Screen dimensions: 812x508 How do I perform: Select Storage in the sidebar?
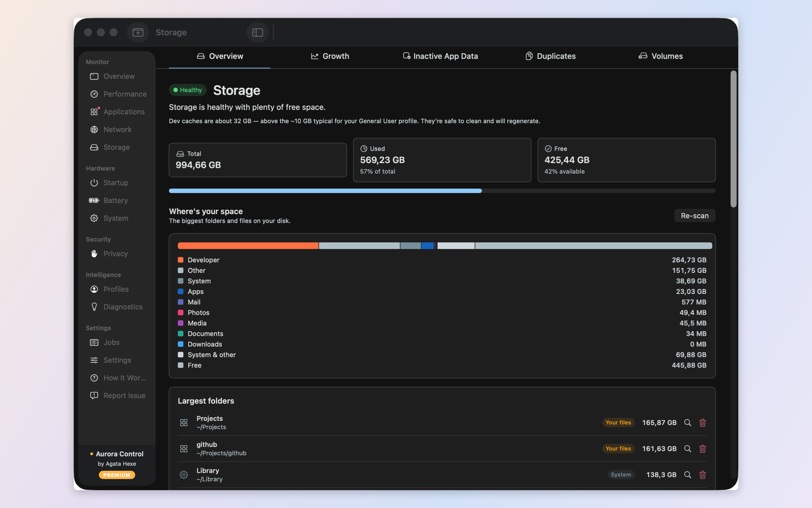click(117, 147)
